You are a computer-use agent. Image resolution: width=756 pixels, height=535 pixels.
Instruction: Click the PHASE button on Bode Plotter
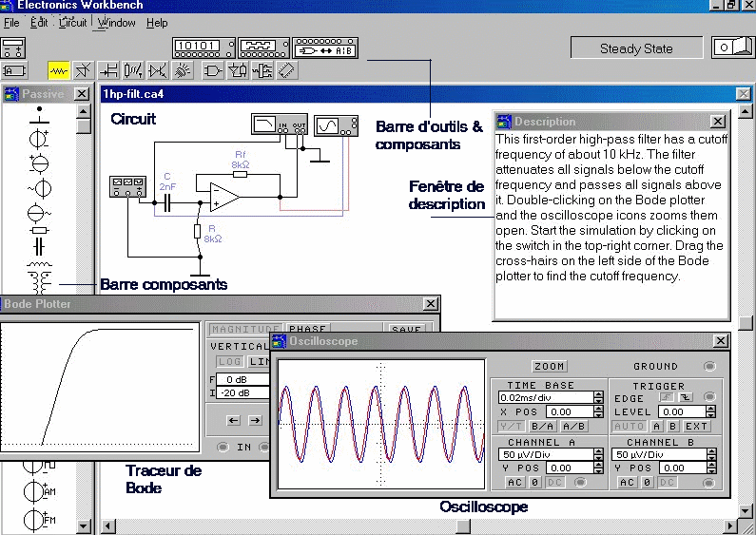307,328
